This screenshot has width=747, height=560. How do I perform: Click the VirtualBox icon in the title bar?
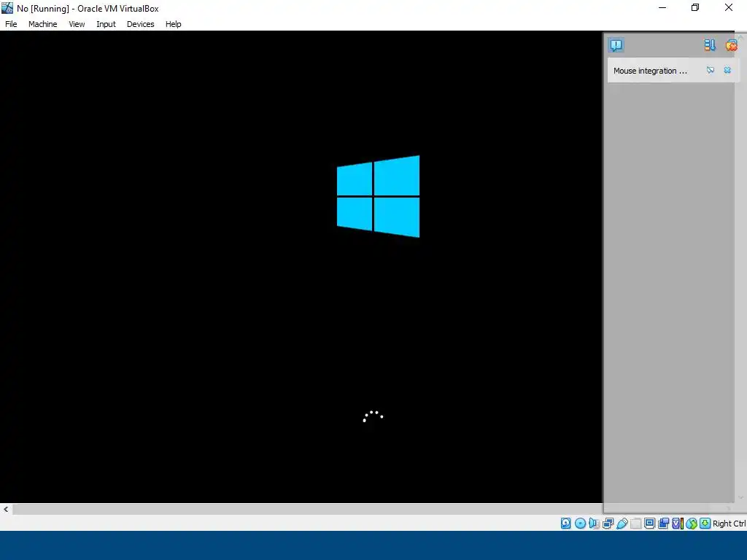tap(7, 8)
